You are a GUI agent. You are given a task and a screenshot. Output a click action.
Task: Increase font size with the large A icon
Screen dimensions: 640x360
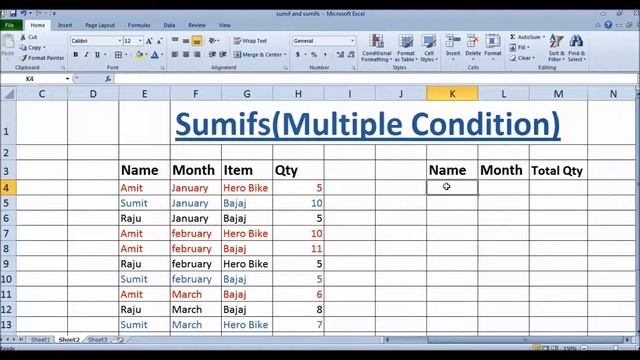[149, 41]
